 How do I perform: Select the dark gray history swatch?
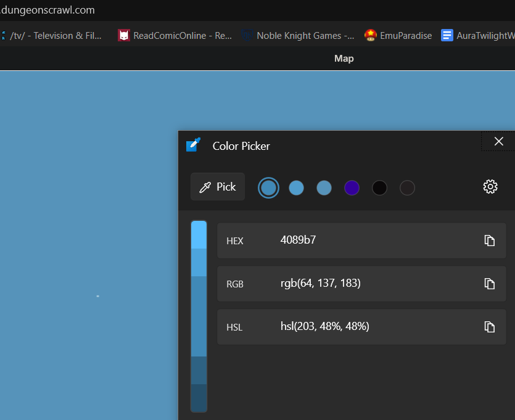tap(407, 188)
